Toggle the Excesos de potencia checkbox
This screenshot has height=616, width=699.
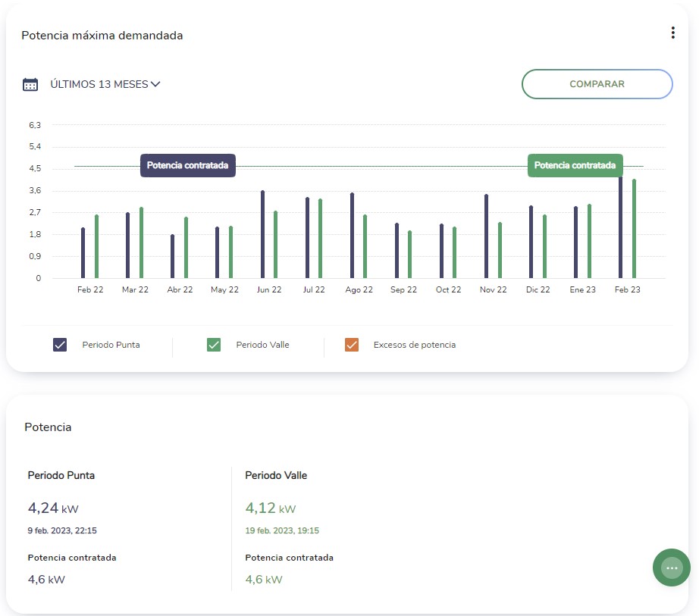tap(352, 345)
